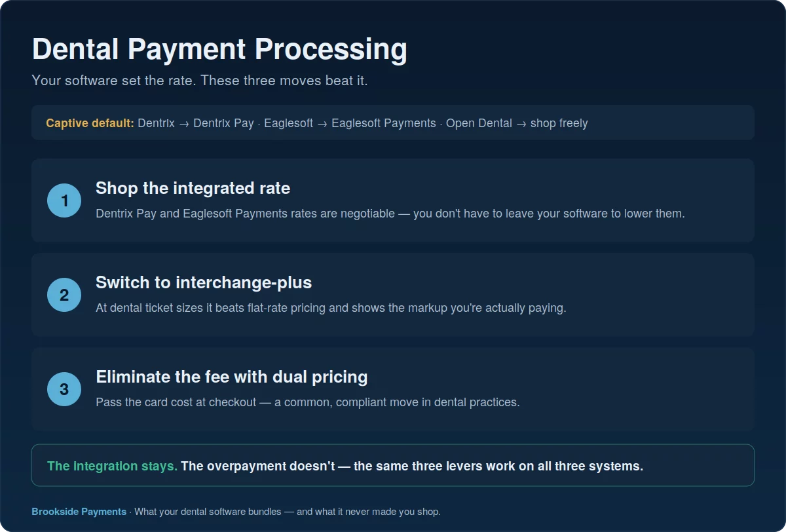Click the footer tagline "What your dental software bundles"

coord(288,512)
